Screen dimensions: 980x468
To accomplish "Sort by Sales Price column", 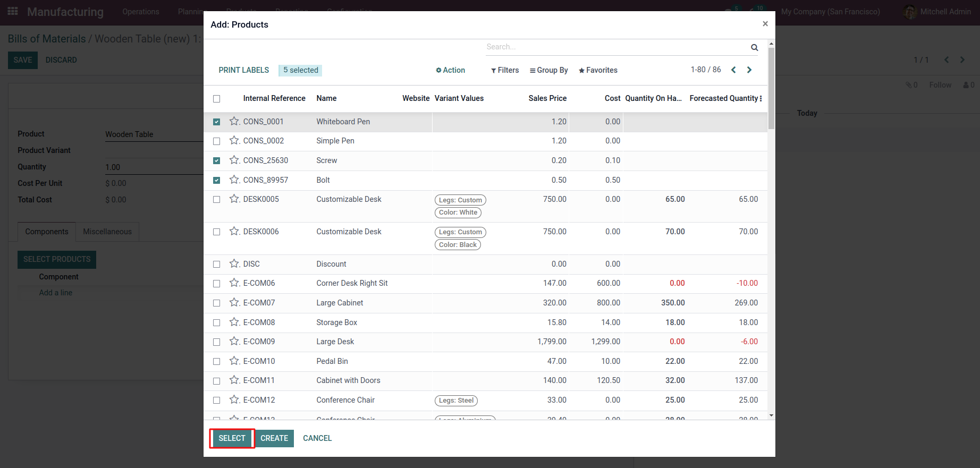I will [547, 98].
